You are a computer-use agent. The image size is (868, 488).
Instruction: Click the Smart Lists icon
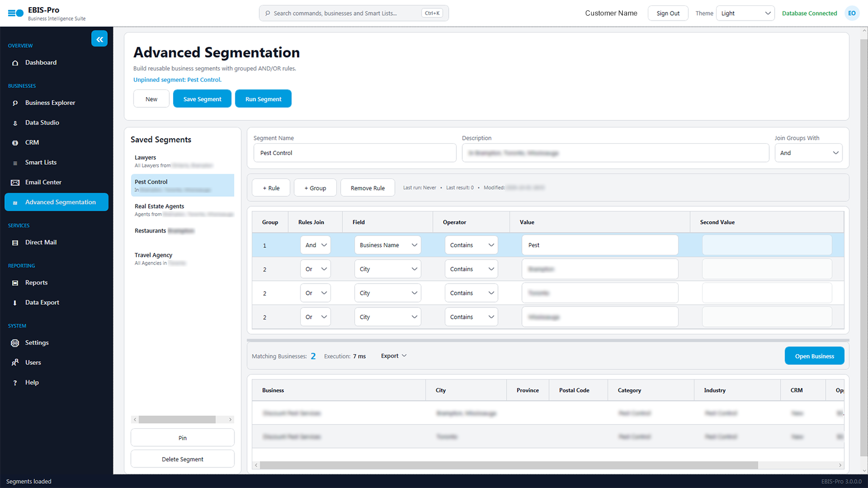tap(15, 163)
